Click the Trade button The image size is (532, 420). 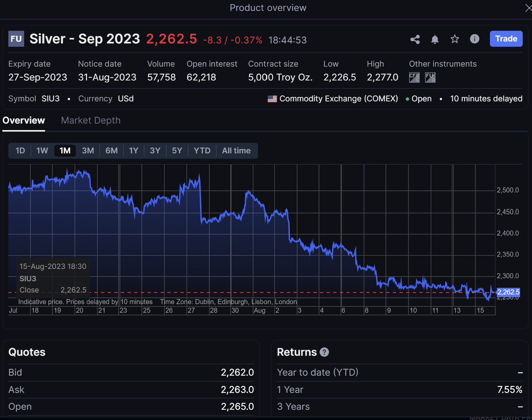tap(506, 39)
